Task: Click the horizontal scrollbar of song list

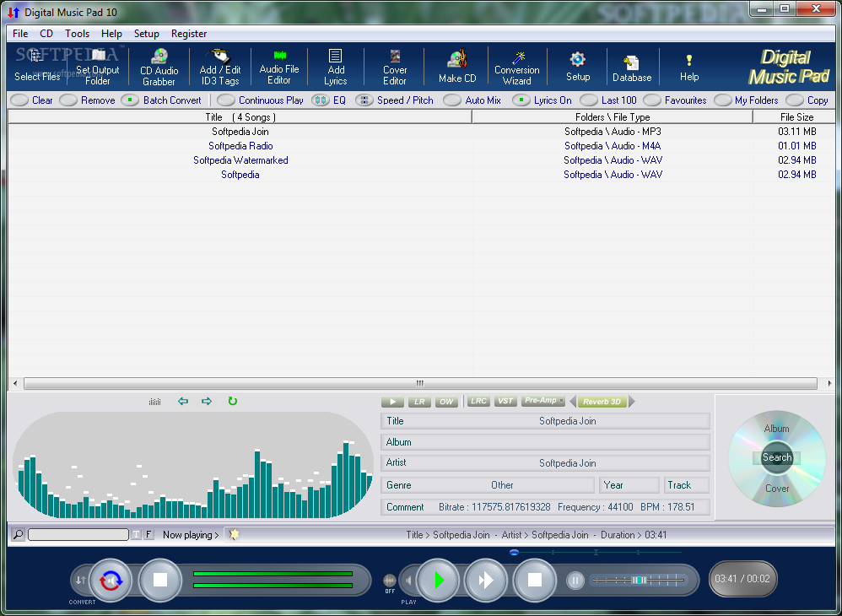Action: click(x=420, y=383)
